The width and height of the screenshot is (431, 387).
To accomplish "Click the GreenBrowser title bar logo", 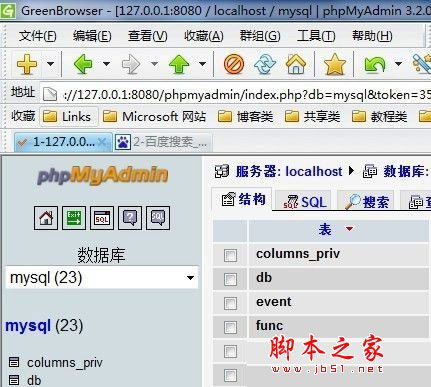I will pos(7,11).
